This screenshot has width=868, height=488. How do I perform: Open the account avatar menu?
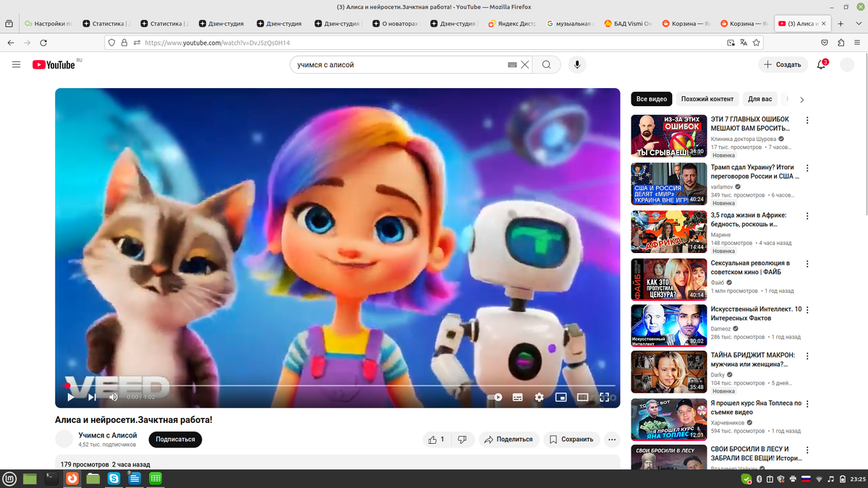[x=847, y=65]
